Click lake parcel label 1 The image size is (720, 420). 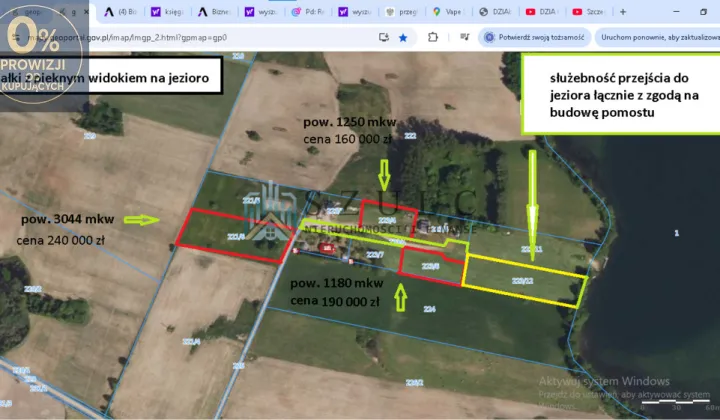pos(676,233)
